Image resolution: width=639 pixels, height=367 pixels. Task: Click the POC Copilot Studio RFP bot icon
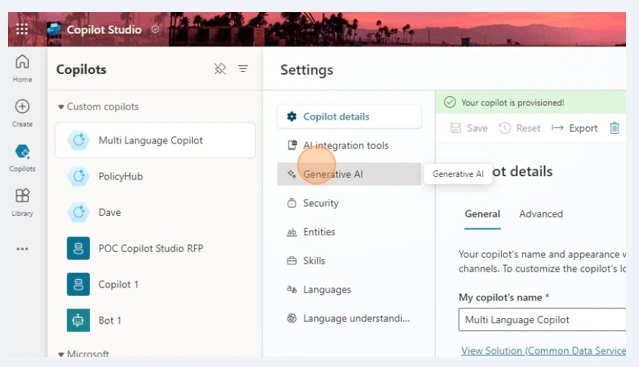78,248
